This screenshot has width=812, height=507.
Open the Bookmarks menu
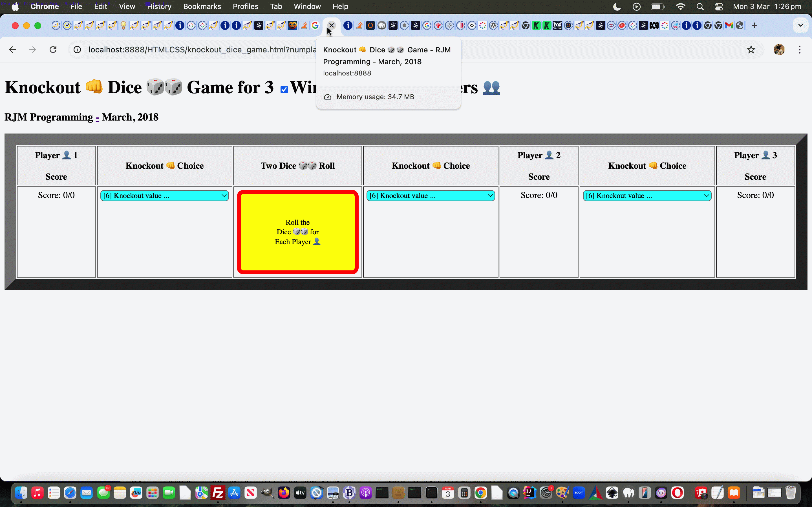point(202,7)
